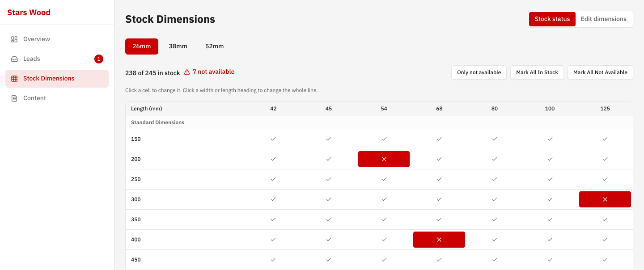
Task: Toggle the not-available cell at length 400, width 68
Action: [439, 240]
